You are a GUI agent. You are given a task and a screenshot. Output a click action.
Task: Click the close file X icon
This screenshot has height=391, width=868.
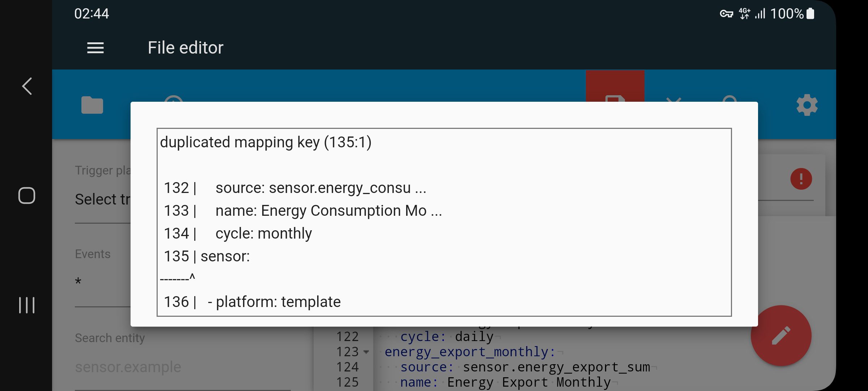(673, 99)
